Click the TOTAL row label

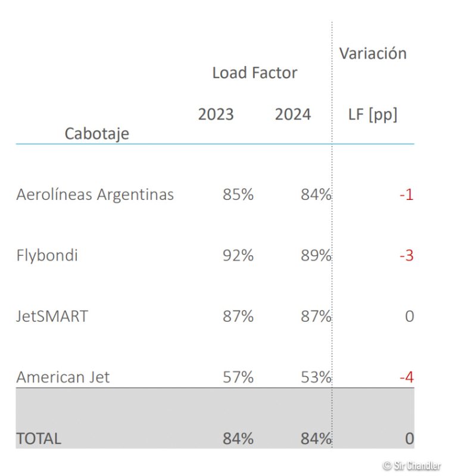(x=39, y=439)
